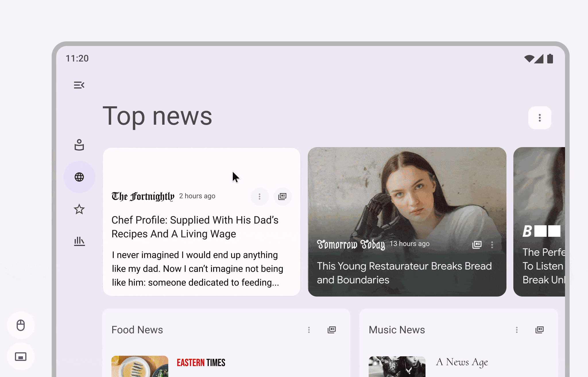Collapse the navigation menu icon
The height and width of the screenshot is (377, 588).
[79, 85]
